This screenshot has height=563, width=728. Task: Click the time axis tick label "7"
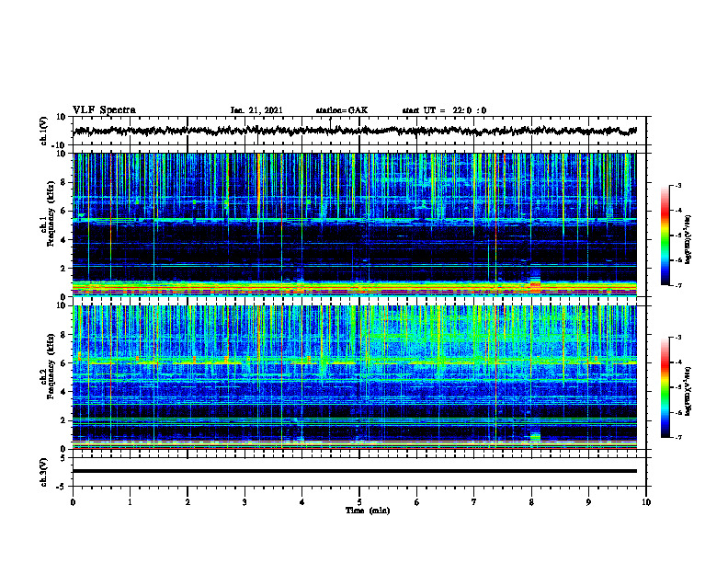(474, 502)
